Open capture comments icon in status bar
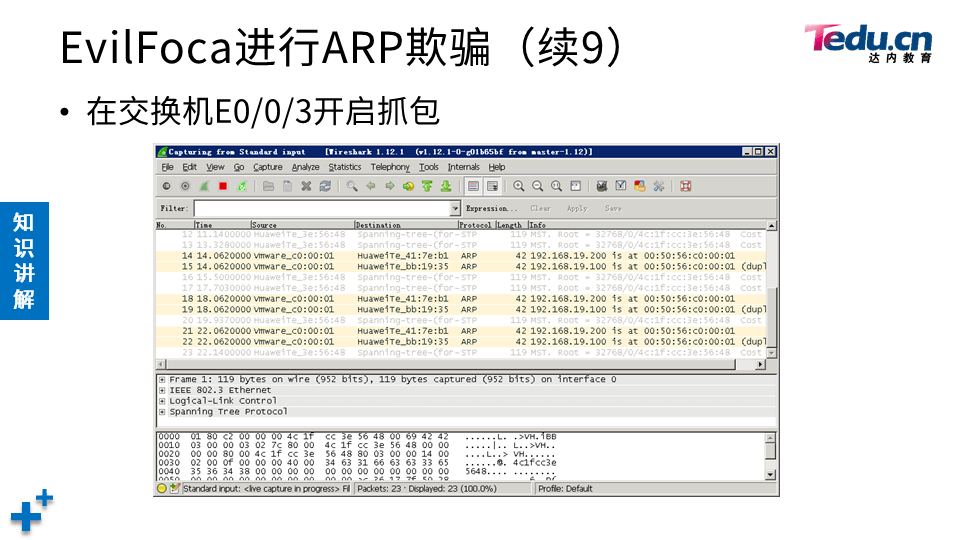This screenshot has width=960, height=540. (x=174, y=489)
